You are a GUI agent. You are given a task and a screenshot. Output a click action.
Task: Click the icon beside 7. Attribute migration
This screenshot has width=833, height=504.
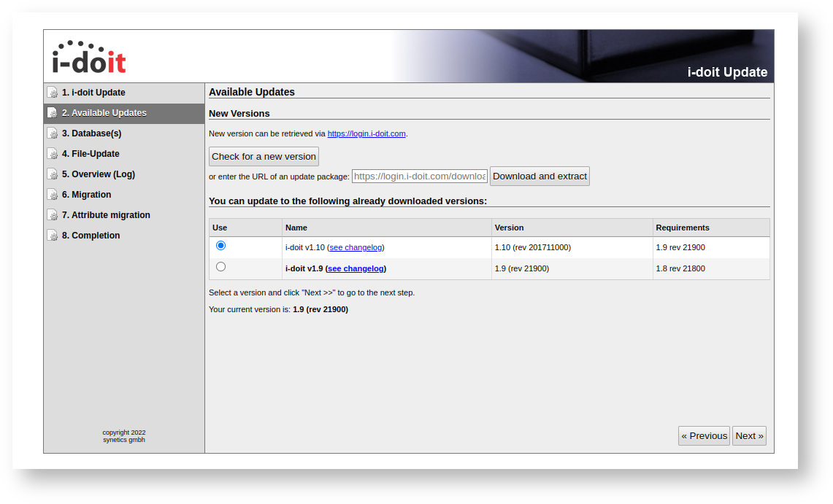pos(52,215)
